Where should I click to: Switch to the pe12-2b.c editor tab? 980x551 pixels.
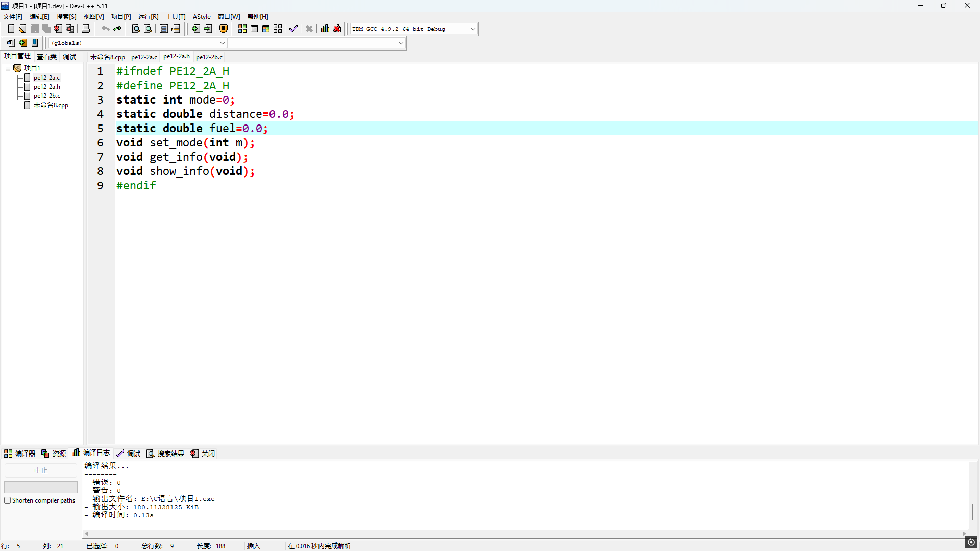[x=209, y=57]
